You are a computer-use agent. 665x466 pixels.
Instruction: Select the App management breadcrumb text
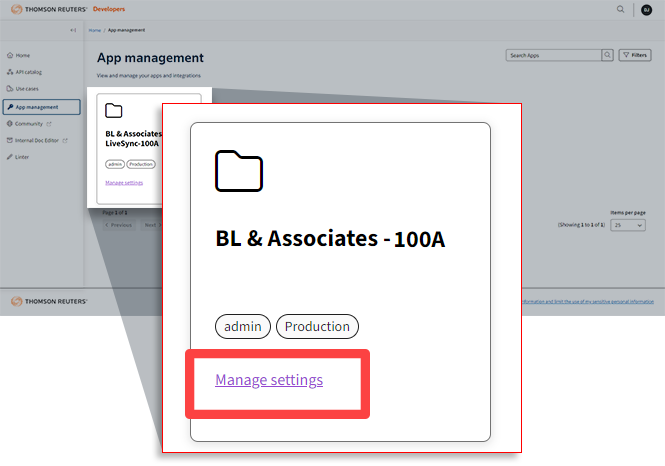pyautogui.click(x=126, y=30)
